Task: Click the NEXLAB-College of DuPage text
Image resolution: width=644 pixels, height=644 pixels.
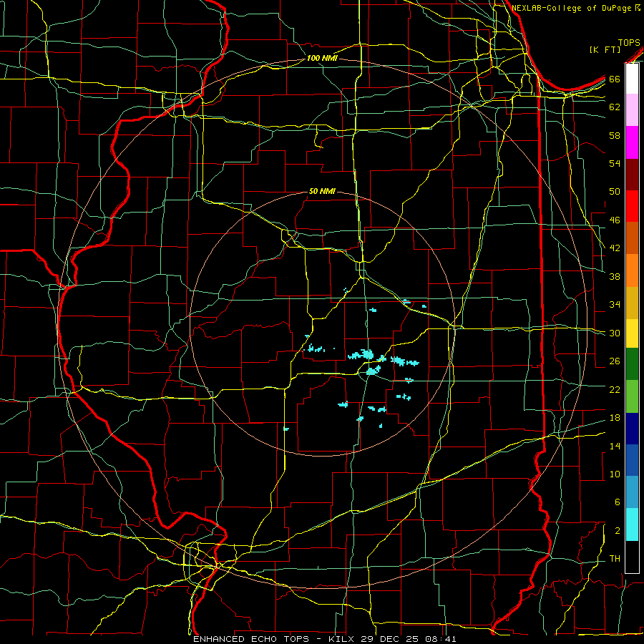Action: point(572,8)
